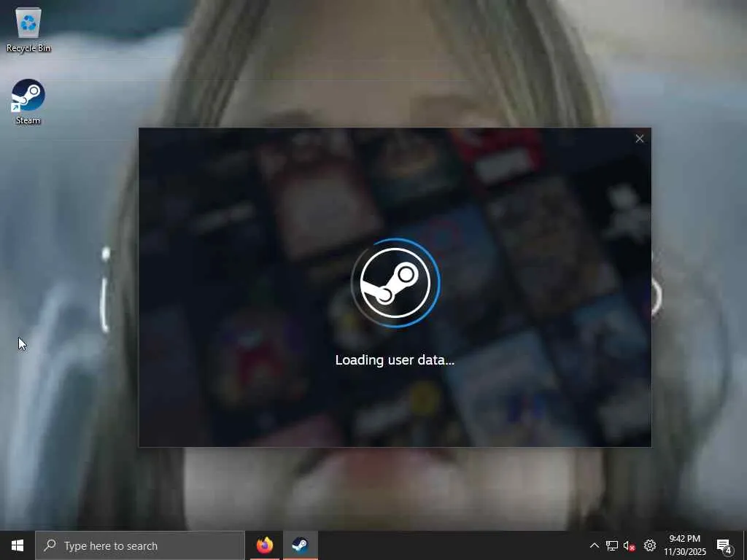Image resolution: width=747 pixels, height=560 pixels.
Task: Open the Windows Start menu
Action: pyautogui.click(x=18, y=545)
